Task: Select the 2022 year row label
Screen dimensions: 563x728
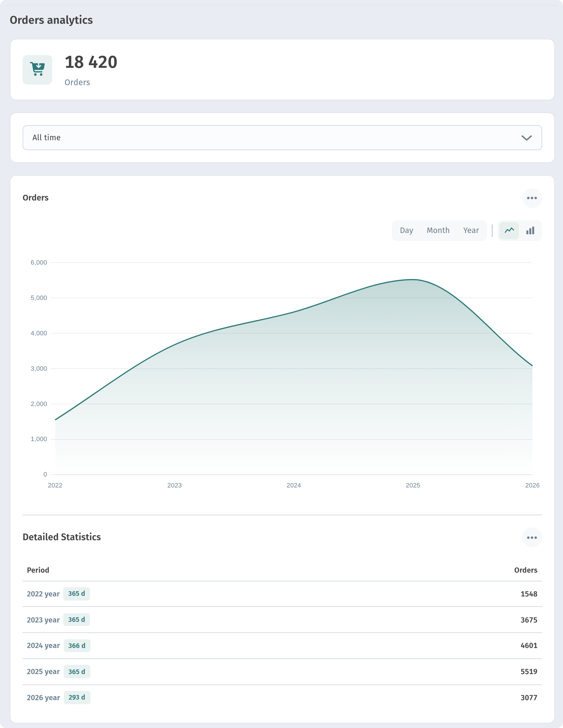Action: pos(43,594)
